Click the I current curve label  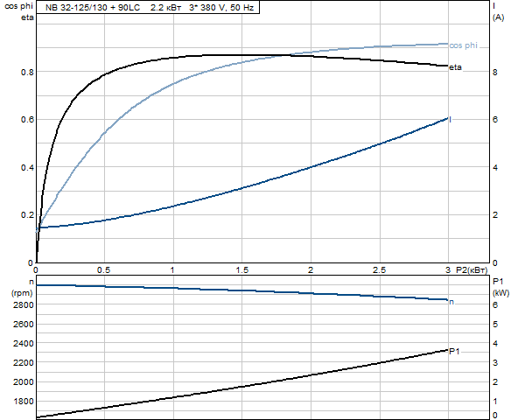[x=451, y=120]
